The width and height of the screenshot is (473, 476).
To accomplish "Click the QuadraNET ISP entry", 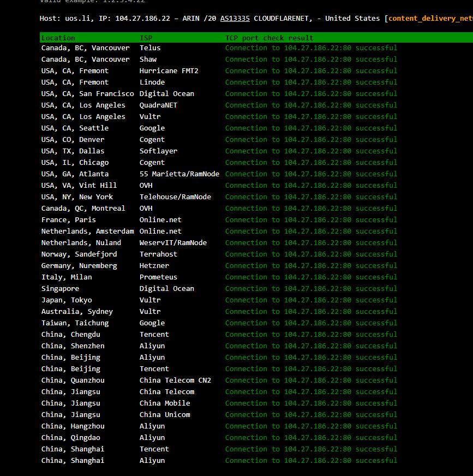I will click(158, 105).
